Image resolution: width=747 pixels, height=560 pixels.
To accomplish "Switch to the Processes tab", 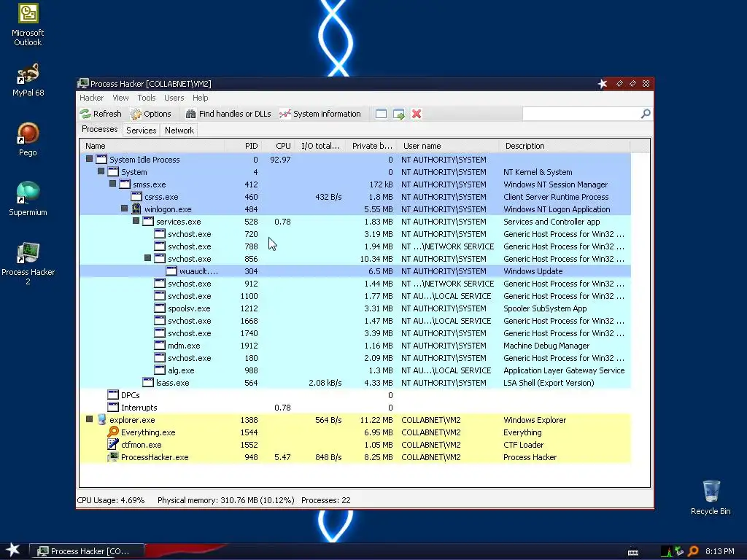I will point(99,130).
